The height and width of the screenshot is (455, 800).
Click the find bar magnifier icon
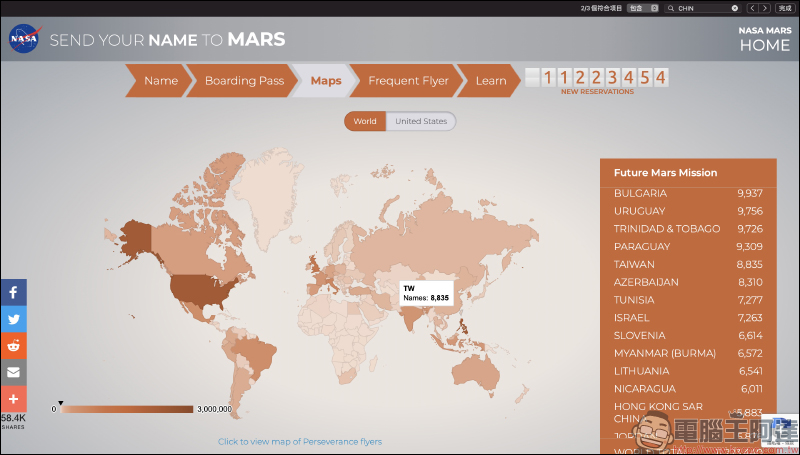pyautogui.click(x=671, y=8)
